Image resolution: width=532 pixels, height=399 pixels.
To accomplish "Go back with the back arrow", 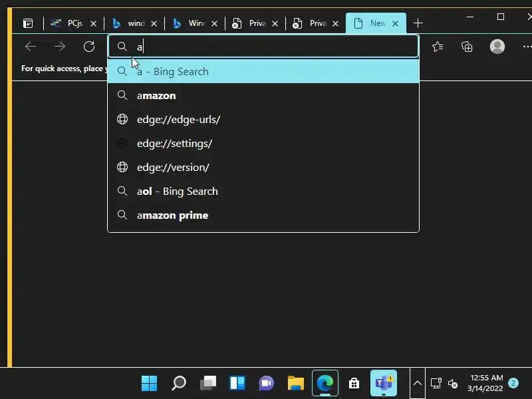I will click(x=31, y=47).
